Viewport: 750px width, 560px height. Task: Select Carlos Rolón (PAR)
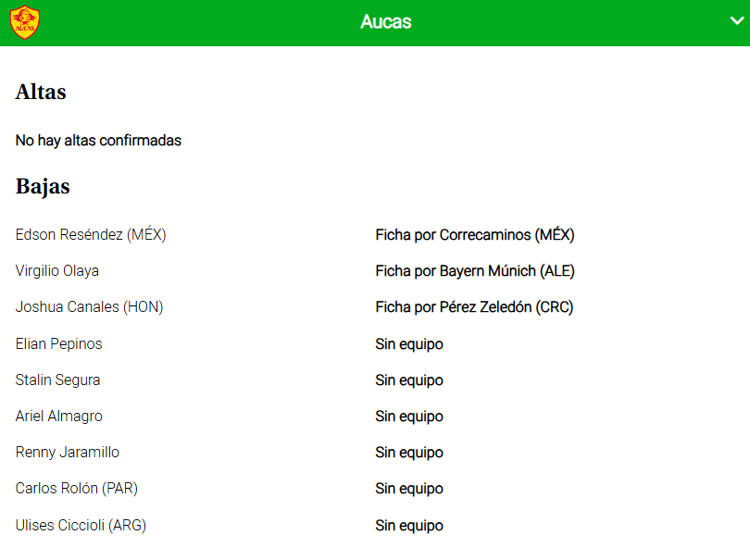click(x=77, y=489)
